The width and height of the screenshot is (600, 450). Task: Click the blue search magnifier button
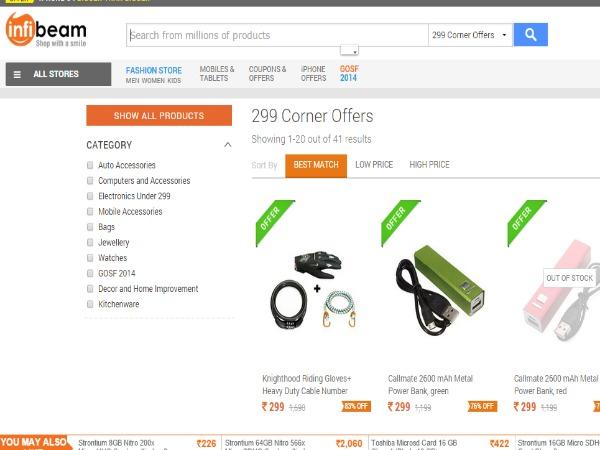[530, 35]
